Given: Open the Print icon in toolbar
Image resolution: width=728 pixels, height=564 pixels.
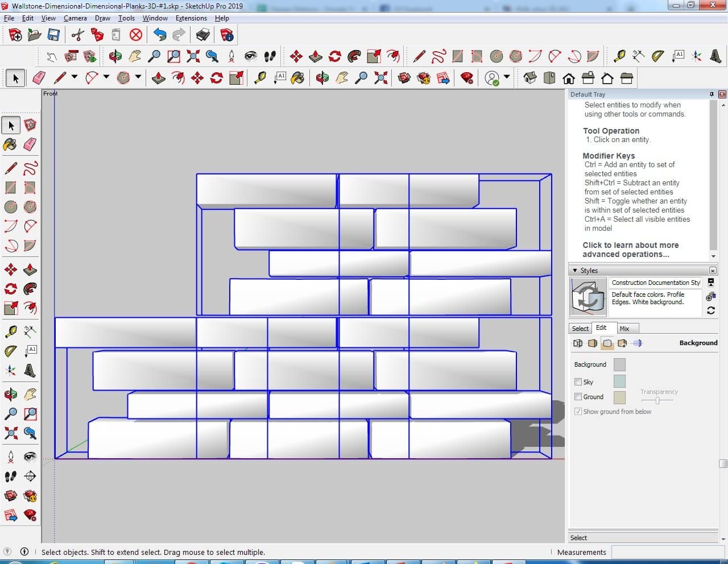Looking at the screenshot, I should [202, 35].
